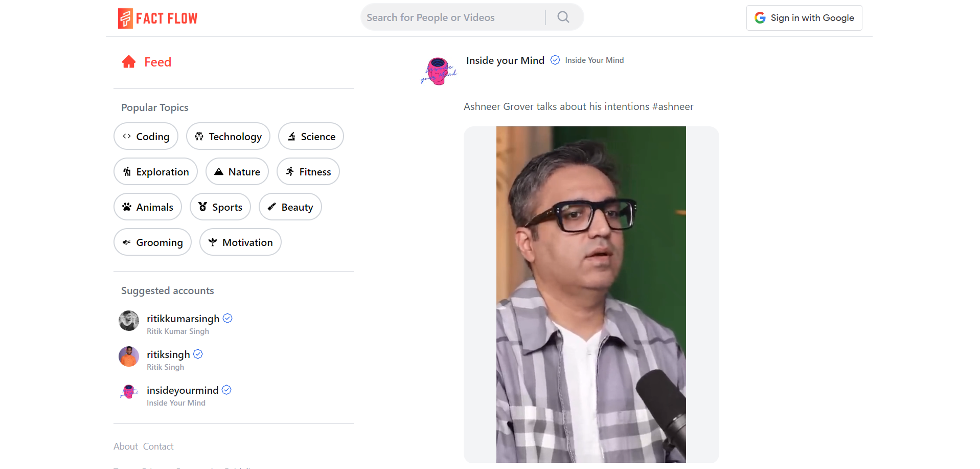Click the verified badge next to Inside your Mind
Viewport: 980px width, 469px height.
(x=554, y=60)
